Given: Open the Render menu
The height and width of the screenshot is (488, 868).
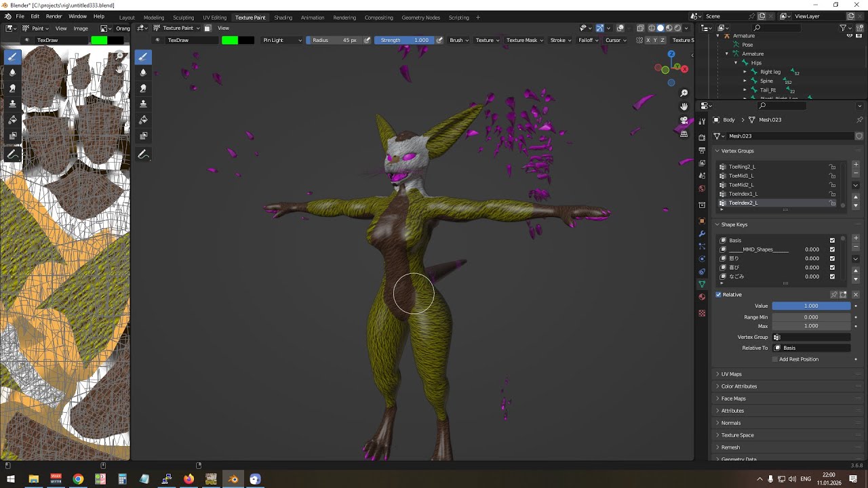Looking at the screenshot, I should [54, 16].
